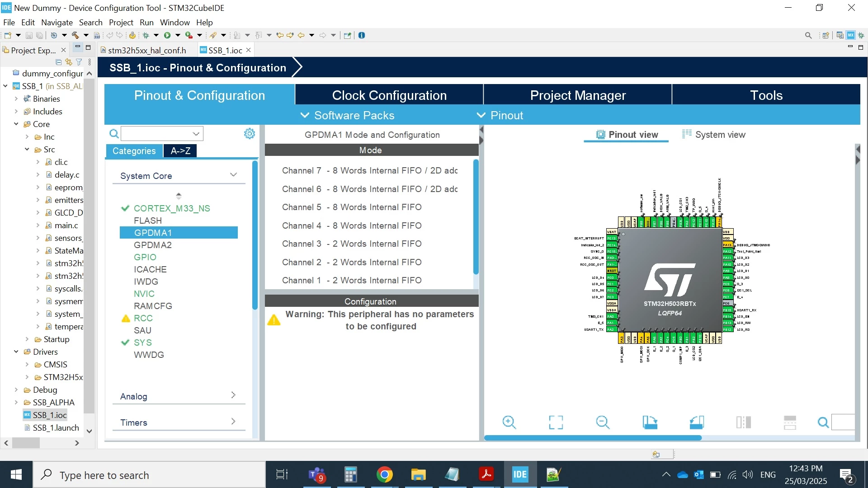Zoom in on the pinout chip view
868x488 pixels.
[509, 422]
